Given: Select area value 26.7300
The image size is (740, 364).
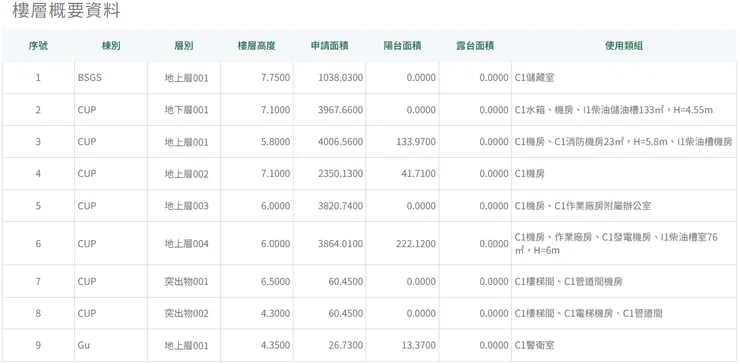Looking at the screenshot, I should 346,345.
